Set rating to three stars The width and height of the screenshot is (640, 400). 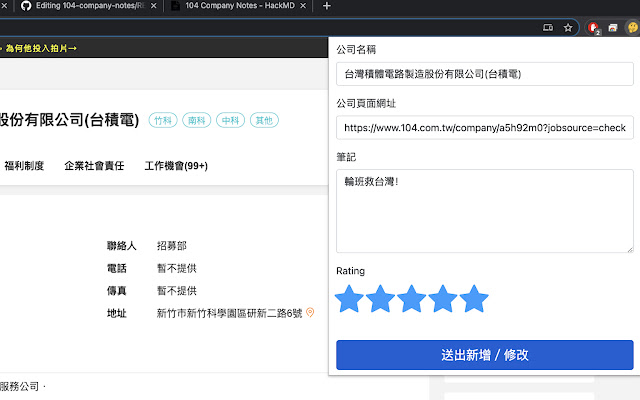pyautogui.click(x=411, y=299)
